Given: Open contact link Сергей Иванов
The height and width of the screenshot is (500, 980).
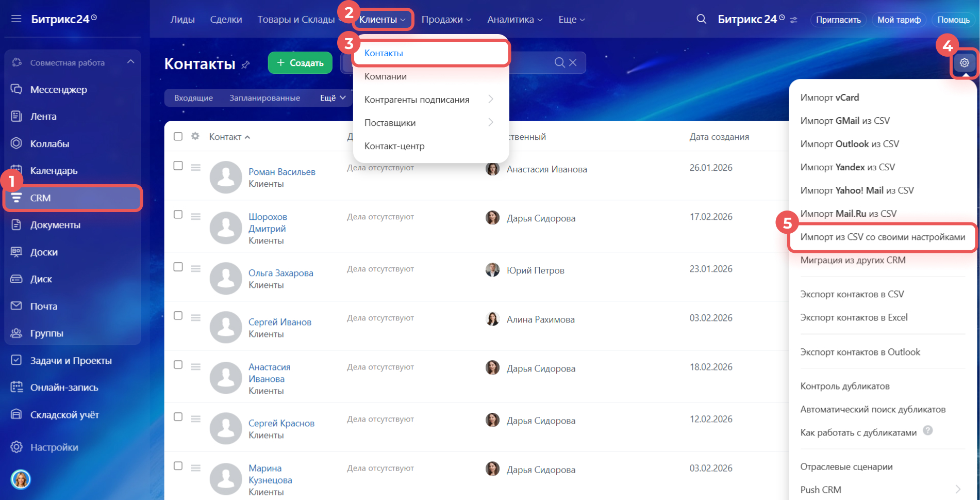Looking at the screenshot, I should 279,322.
